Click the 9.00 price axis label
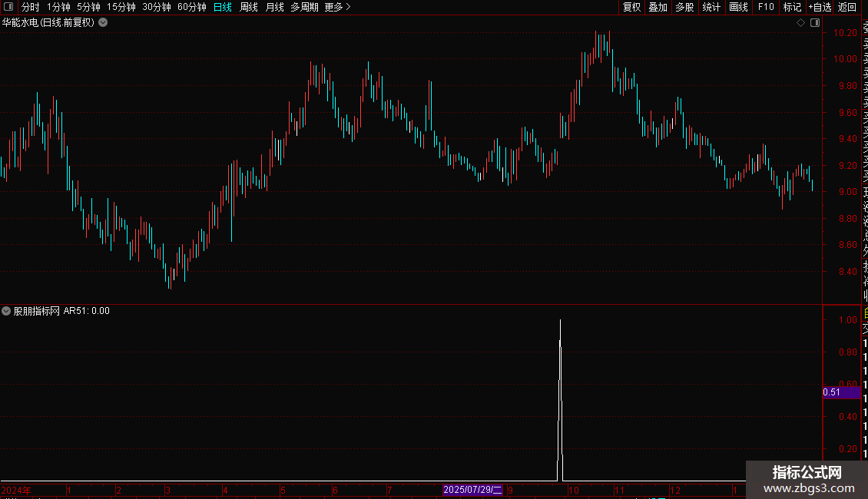The height and width of the screenshot is (499, 868). (x=847, y=192)
